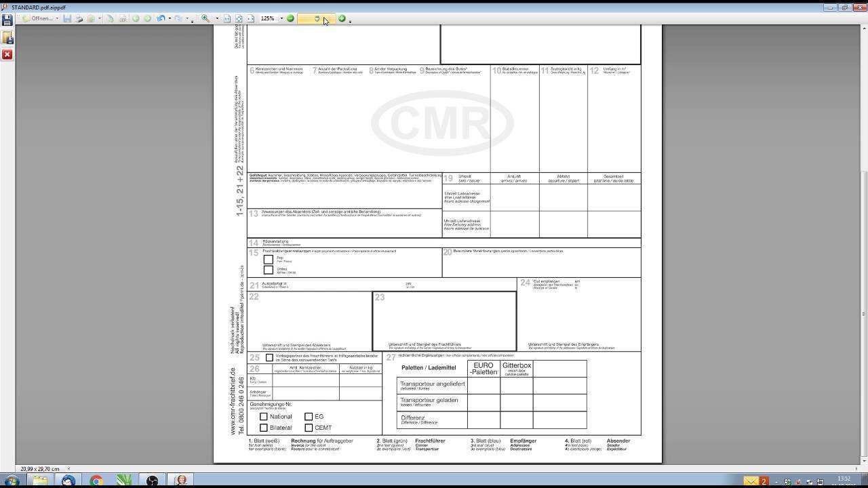The image size is (868, 488).
Task: Click the save-as folder icon in sidebar
Action: pos(7,39)
